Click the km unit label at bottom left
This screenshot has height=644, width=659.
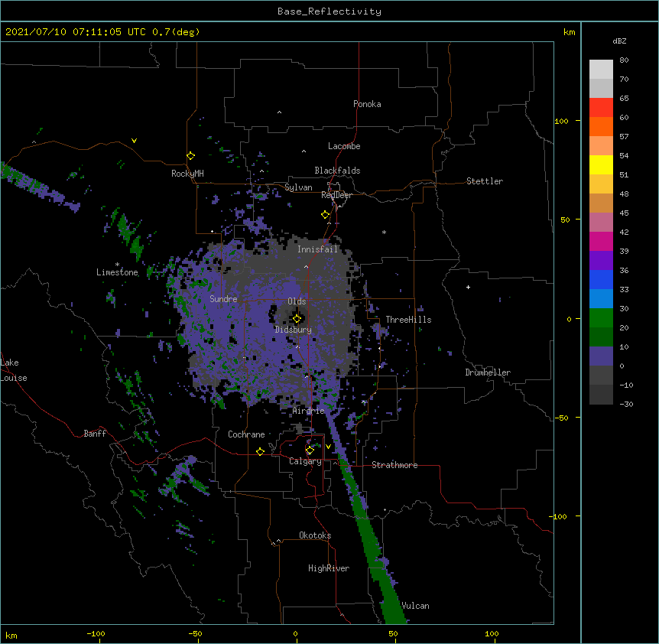pyautogui.click(x=11, y=636)
